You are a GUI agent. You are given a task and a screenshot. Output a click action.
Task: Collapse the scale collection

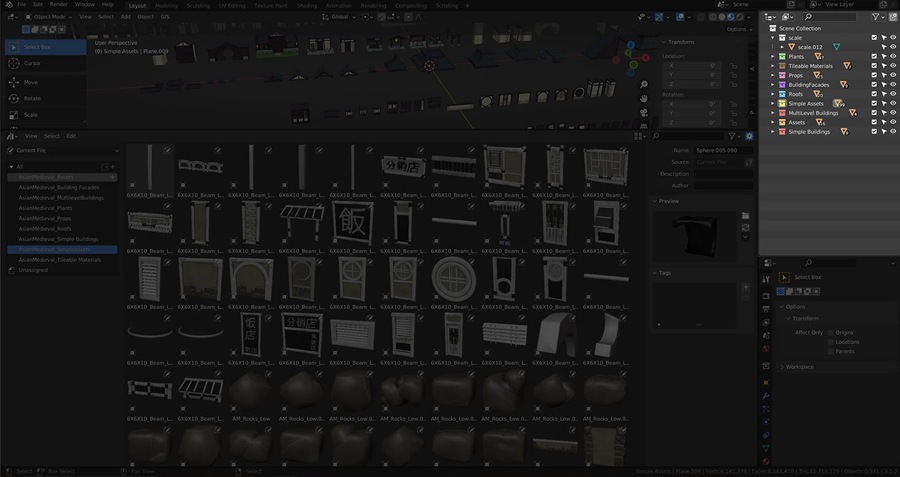[x=773, y=38]
